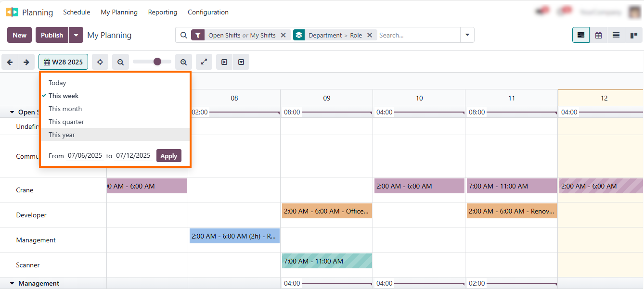This screenshot has height=289, width=644.
Task: Zoom in the Gantt timeline with the plus magnifier
Action: pyautogui.click(x=183, y=62)
